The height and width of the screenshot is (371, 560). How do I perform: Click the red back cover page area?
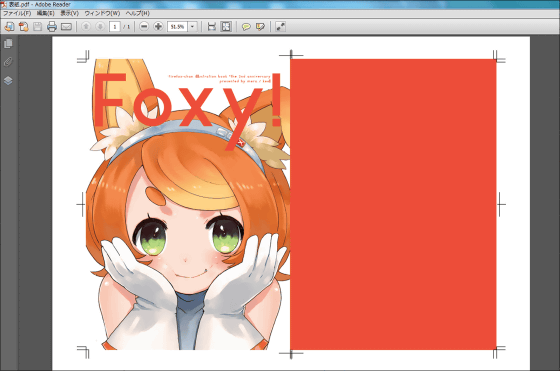393,204
